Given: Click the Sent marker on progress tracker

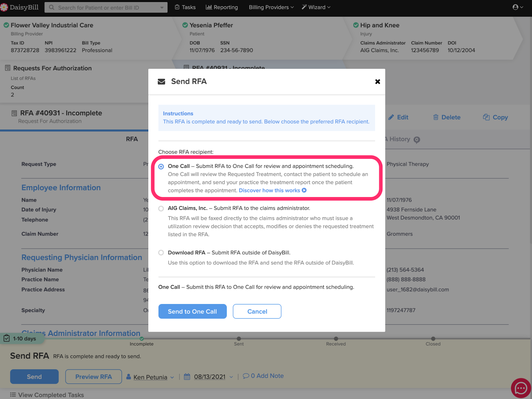Looking at the screenshot, I should coord(239,339).
